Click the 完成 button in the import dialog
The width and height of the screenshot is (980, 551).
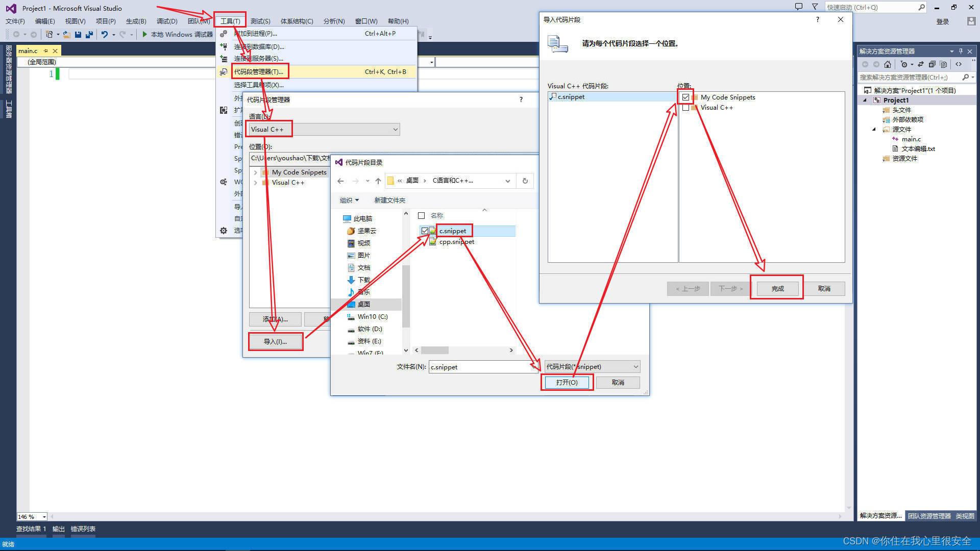pyautogui.click(x=777, y=288)
